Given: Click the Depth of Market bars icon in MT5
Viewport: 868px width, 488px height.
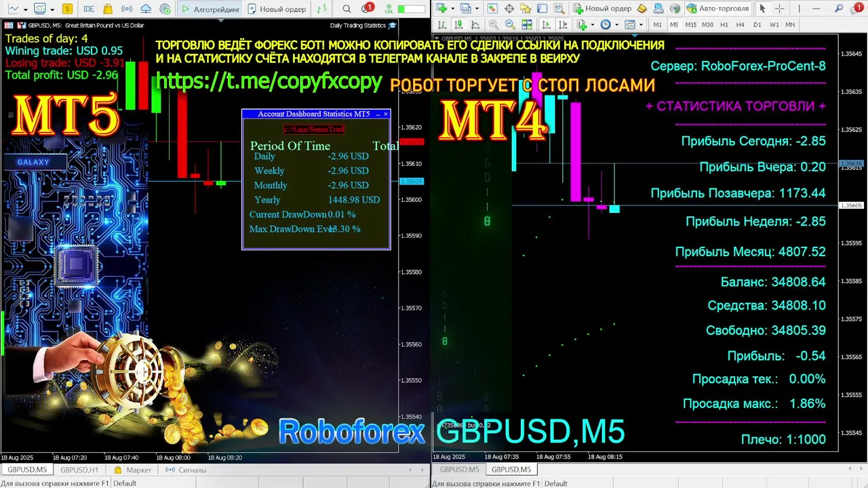Looking at the screenshot, I should pos(322,9).
